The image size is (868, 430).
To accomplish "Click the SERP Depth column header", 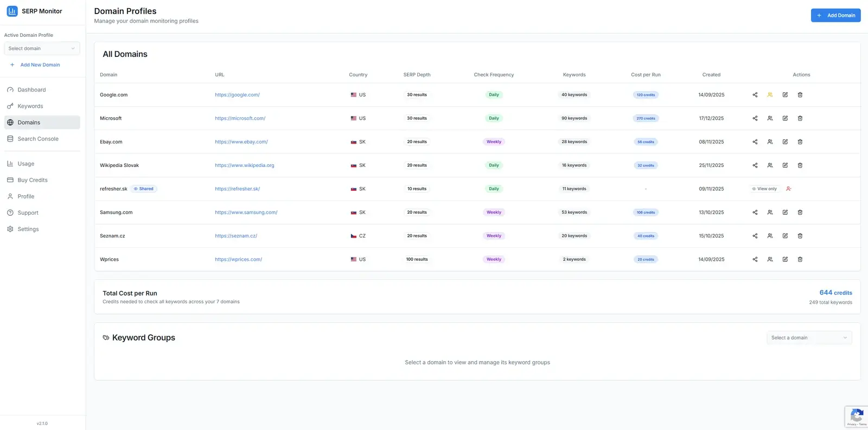I will tap(417, 75).
